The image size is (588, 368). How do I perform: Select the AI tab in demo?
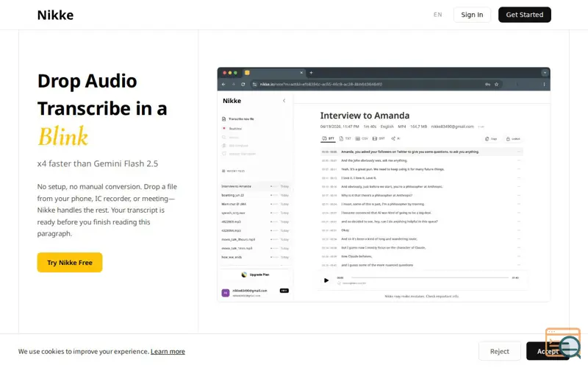point(395,138)
